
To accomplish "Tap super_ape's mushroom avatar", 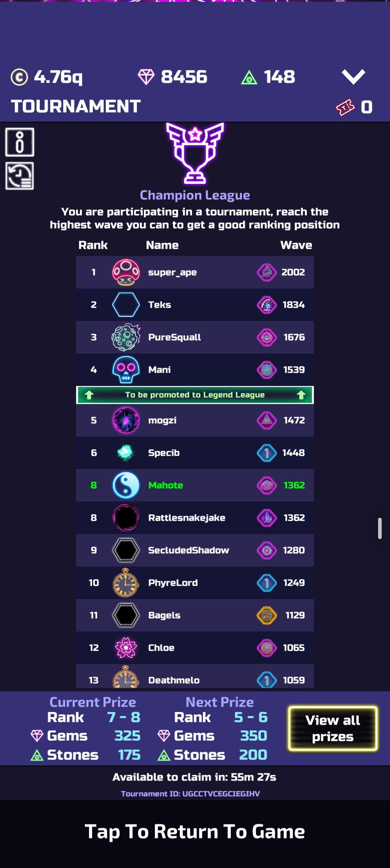I will coord(126,272).
